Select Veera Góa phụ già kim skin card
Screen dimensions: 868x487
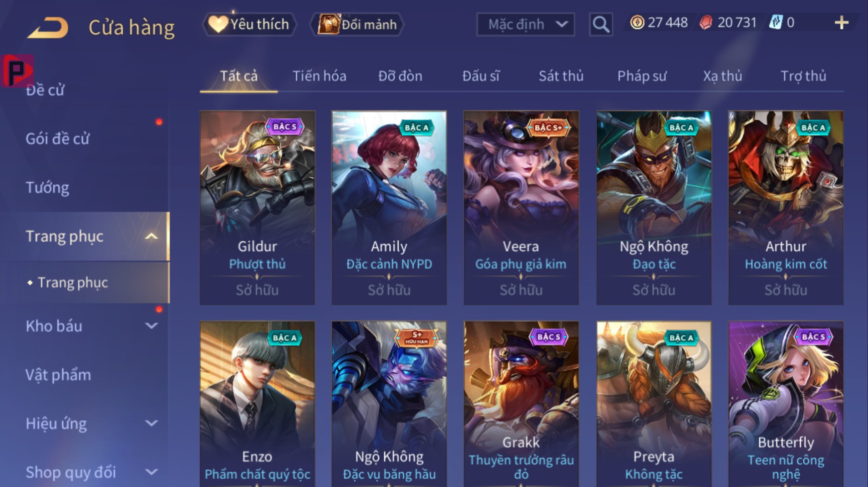(521, 208)
